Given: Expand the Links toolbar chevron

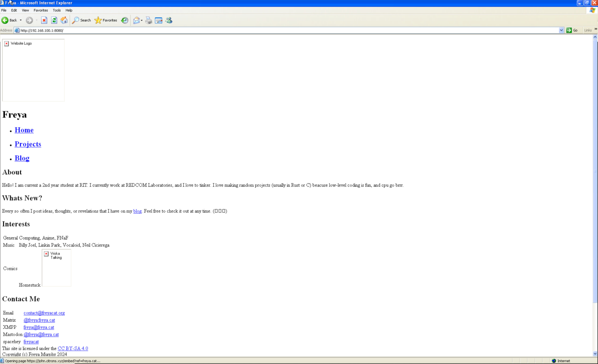Looking at the screenshot, I should (x=596, y=29).
